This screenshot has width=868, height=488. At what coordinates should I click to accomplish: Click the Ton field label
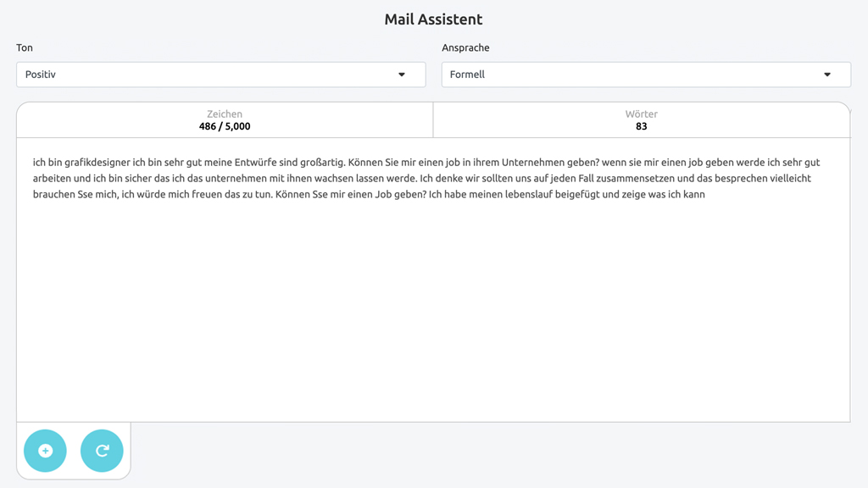click(25, 47)
